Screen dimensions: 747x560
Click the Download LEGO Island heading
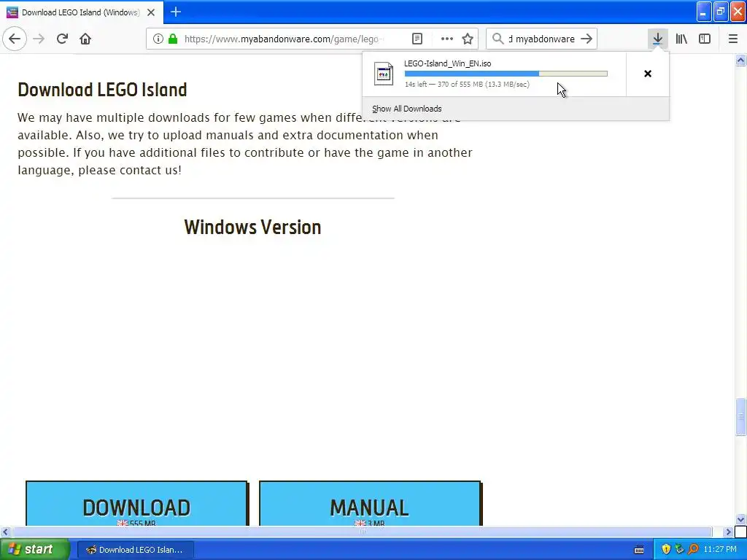102,90
